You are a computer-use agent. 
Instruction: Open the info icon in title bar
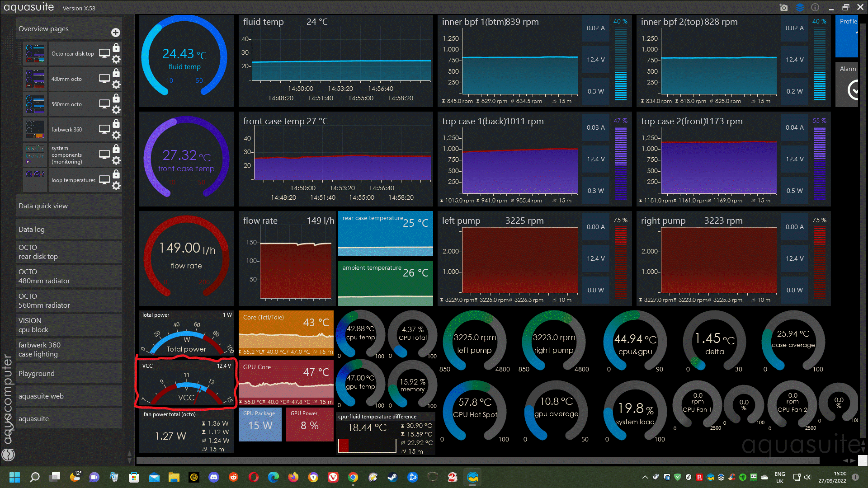coord(815,8)
